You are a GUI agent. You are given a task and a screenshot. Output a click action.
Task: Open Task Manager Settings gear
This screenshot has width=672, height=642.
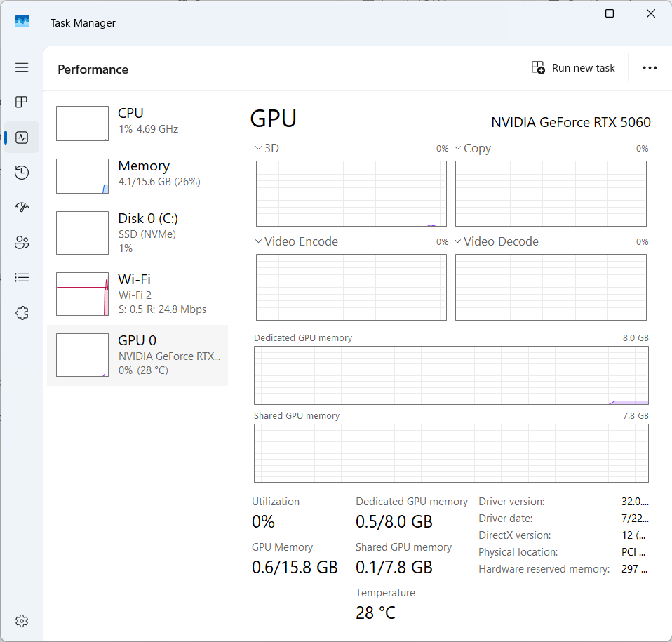coord(22,620)
